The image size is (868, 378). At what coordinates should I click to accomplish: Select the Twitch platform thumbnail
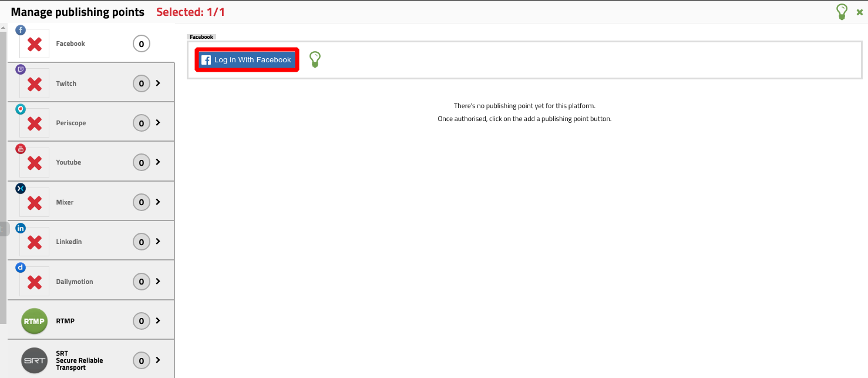(35, 83)
